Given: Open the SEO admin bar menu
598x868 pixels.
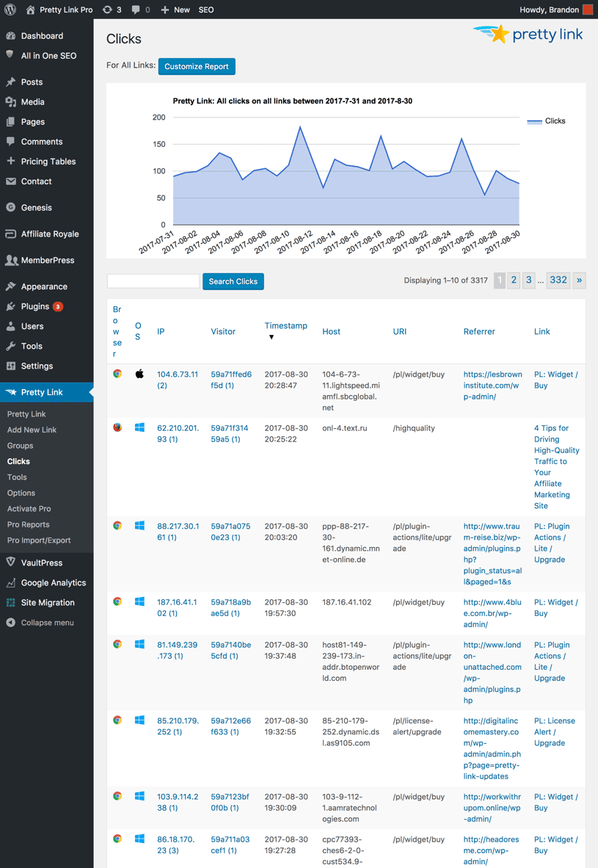Looking at the screenshot, I should 205,10.
